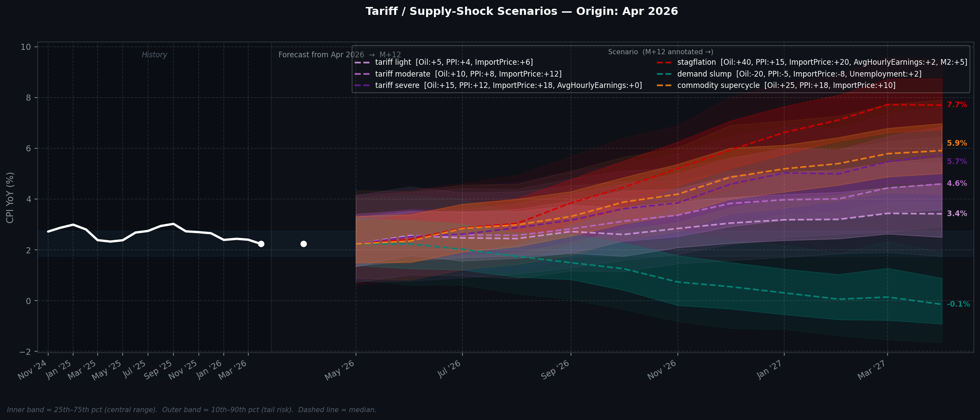Select the red stagflation legend line sample
This screenshot has width=980, height=420.
coord(664,62)
